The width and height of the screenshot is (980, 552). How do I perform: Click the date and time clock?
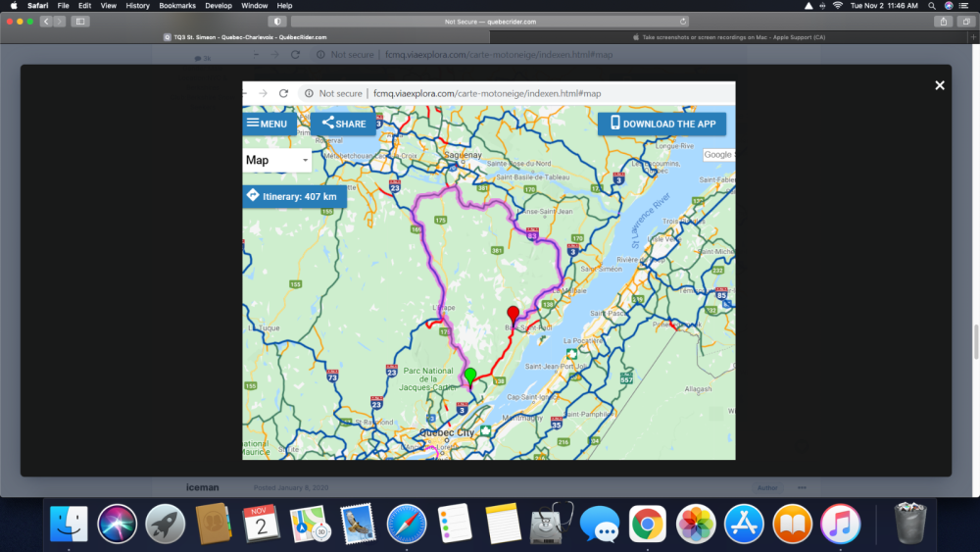[884, 6]
